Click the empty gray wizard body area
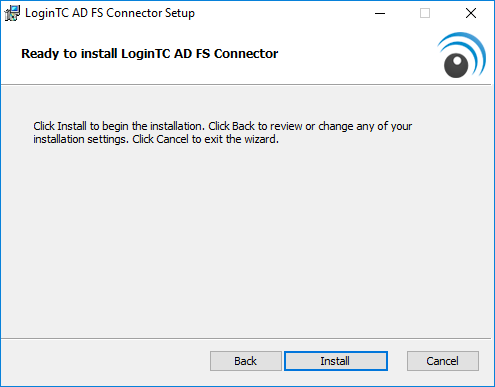The image size is (495, 387). (x=247, y=240)
